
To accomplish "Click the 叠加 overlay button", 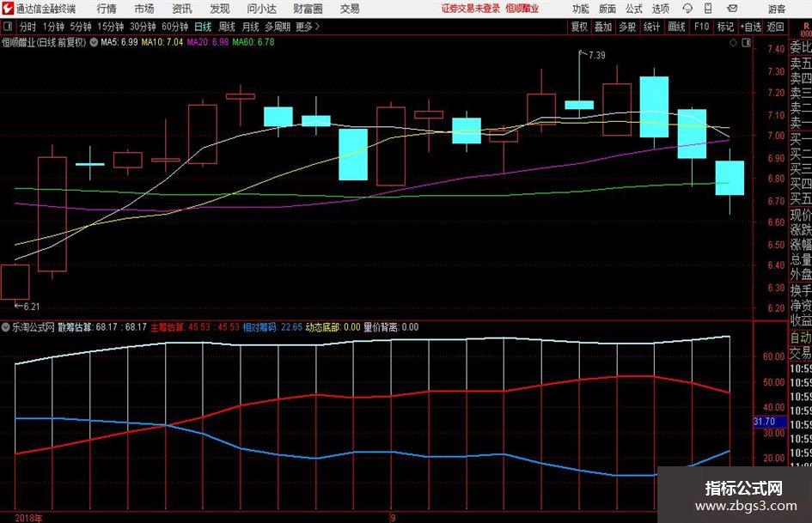I will [x=603, y=27].
